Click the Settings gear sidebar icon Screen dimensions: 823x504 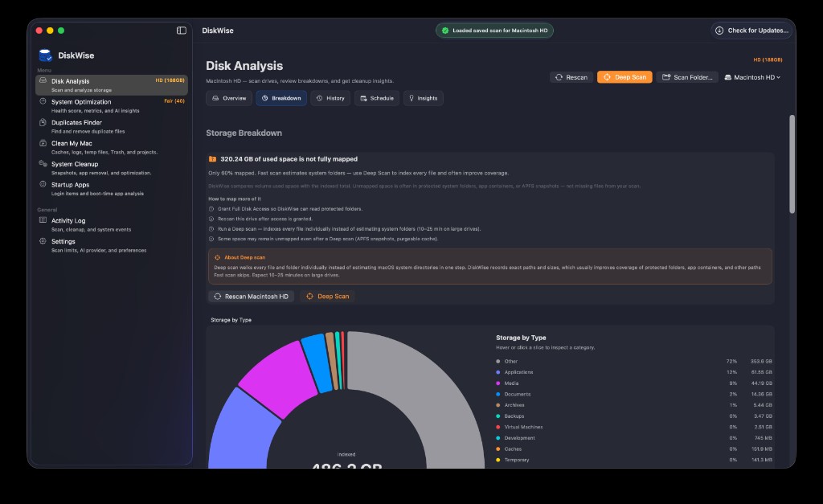(x=43, y=241)
